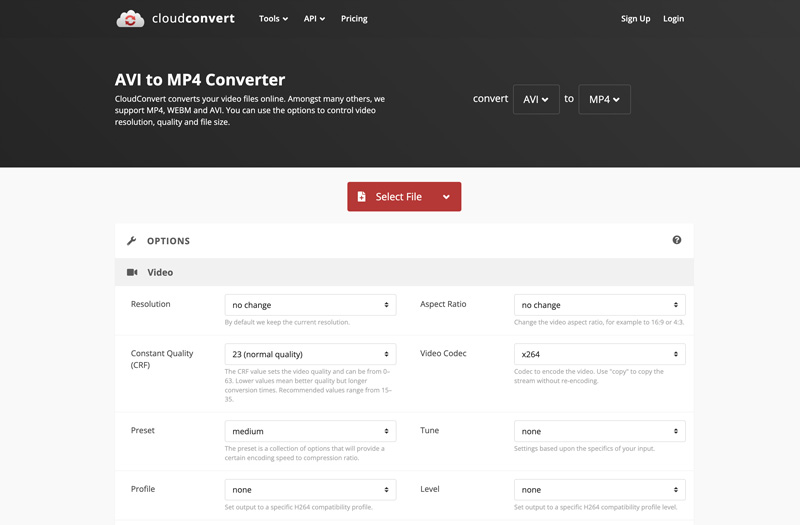The image size is (800, 525).
Task: Click the Resolution label
Action: tap(151, 304)
